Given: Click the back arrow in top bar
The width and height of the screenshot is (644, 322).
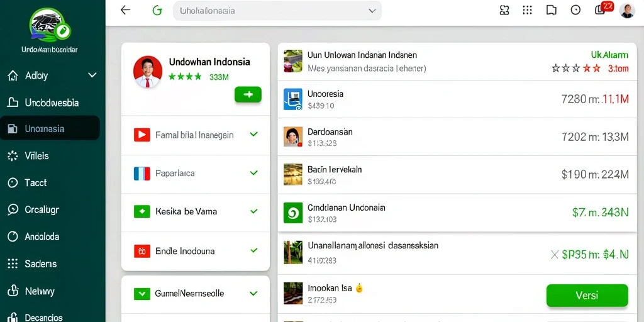Looking at the screenshot, I should point(125,10).
